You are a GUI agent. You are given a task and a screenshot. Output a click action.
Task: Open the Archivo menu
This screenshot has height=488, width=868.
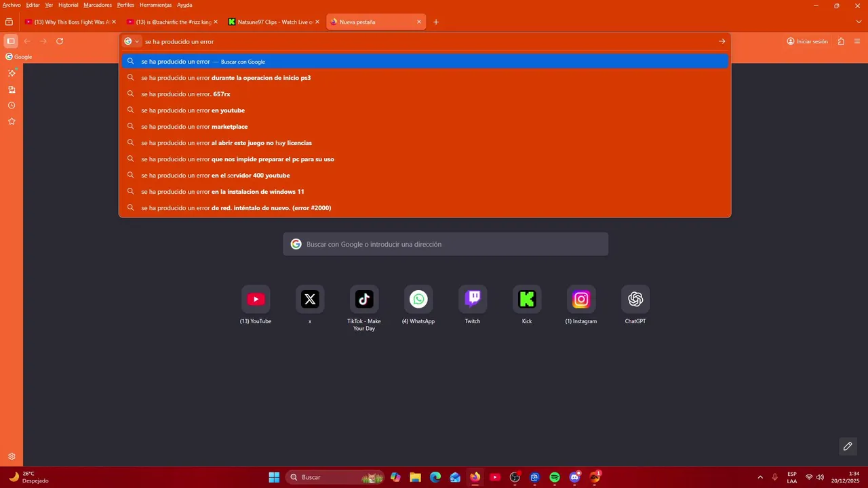click(12, 5)
